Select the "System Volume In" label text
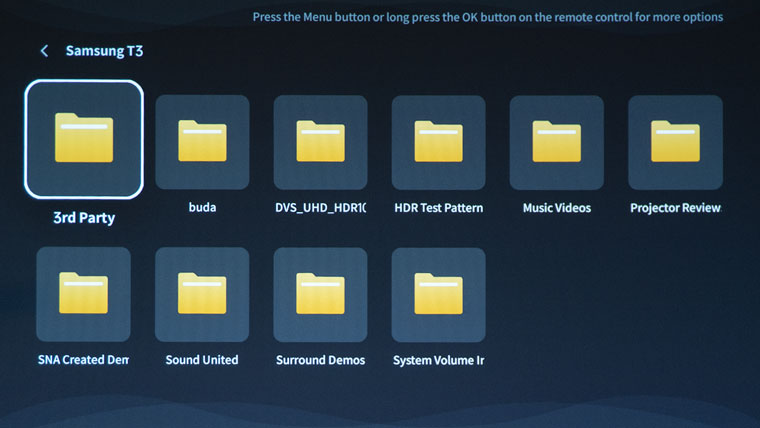Image resolution: width=760 pixels, height=428 pixels. click(x=439, y=360)
